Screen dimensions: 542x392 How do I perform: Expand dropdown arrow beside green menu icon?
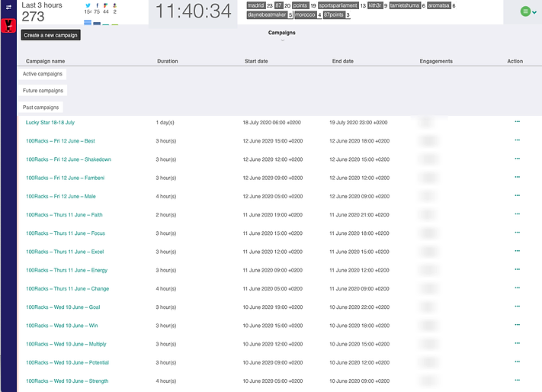click(x=534, y=12)
